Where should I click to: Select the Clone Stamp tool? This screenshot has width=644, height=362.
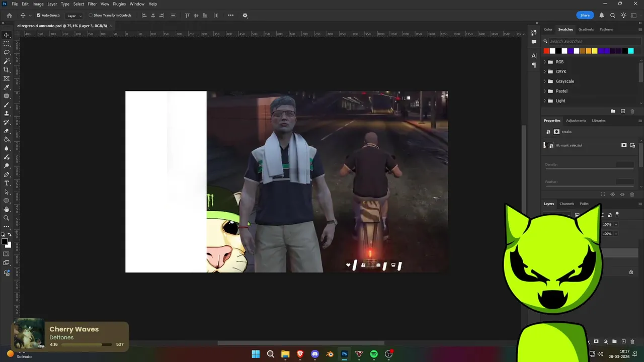click(7, 114)
